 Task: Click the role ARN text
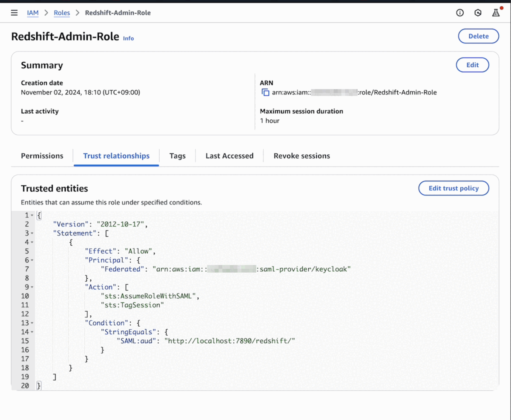(x=354, y=92)
